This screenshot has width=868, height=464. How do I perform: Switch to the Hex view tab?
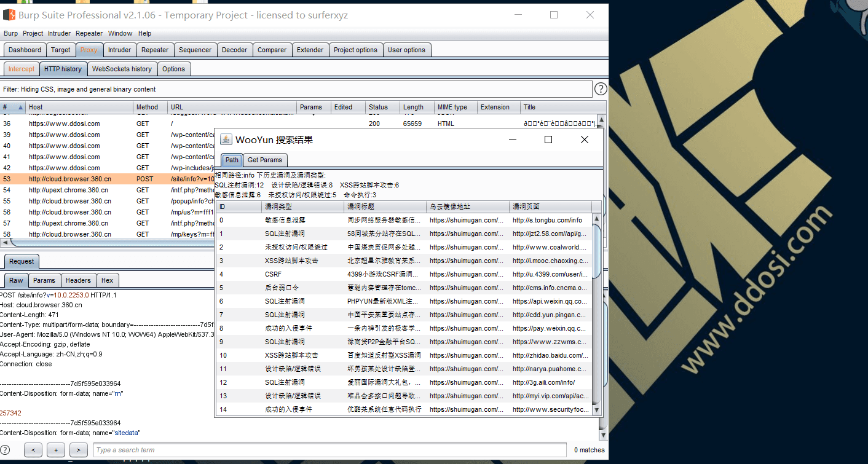click(108, 280)
